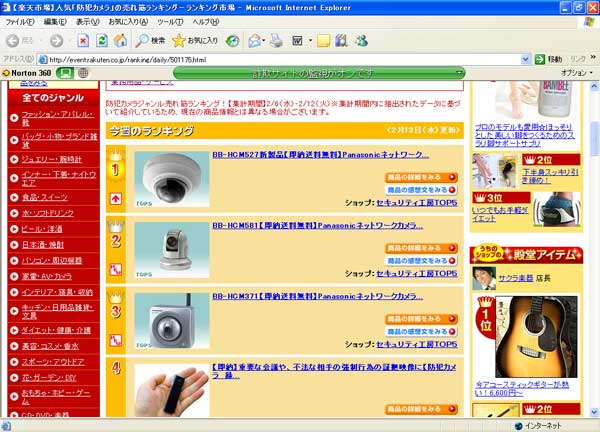This screenshot has width=600, height=432.
Task: Click the rank 3 trend chart icon
Action: pos(116,340)
